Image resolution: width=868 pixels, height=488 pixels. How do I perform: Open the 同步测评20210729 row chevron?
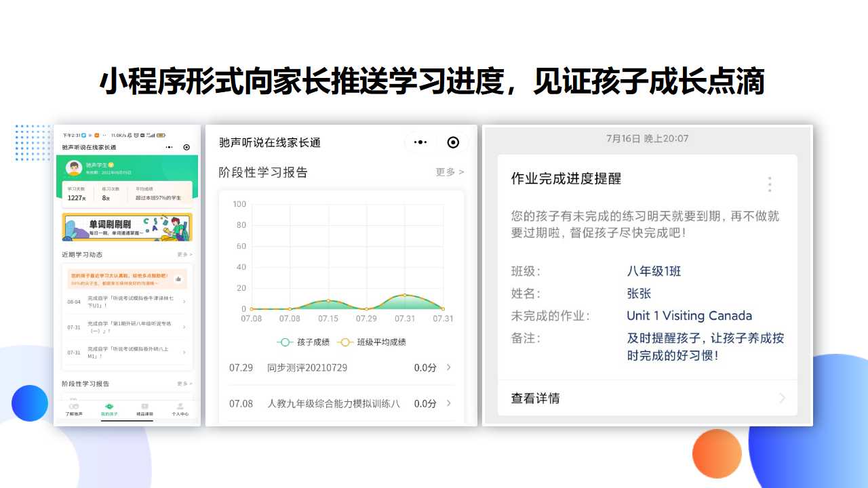(448, 367)
